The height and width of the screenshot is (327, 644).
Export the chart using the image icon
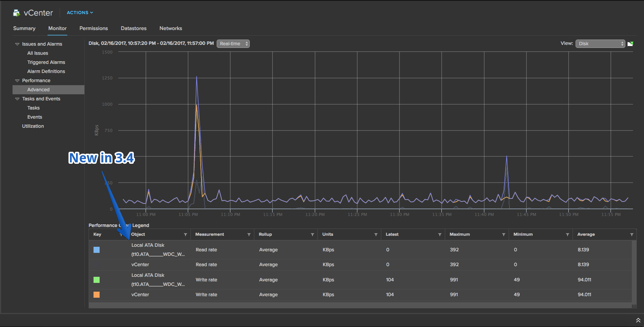[x=630, y=44]
